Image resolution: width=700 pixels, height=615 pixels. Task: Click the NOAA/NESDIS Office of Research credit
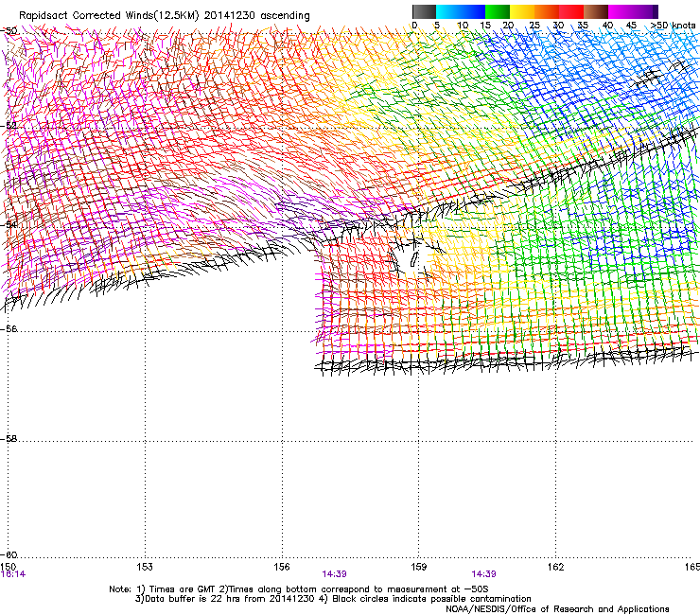(x=557, y=609)
